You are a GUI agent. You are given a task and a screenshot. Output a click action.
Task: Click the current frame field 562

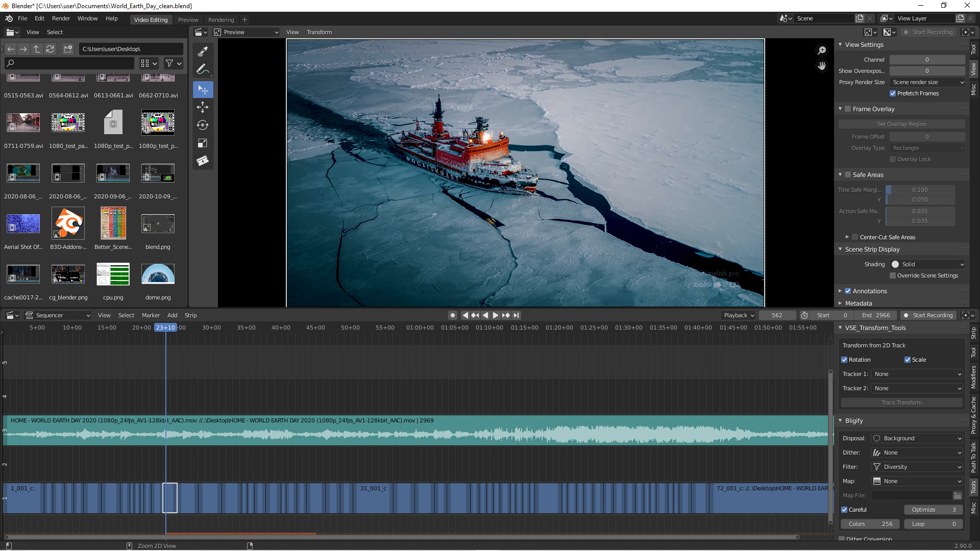[777, 315]
